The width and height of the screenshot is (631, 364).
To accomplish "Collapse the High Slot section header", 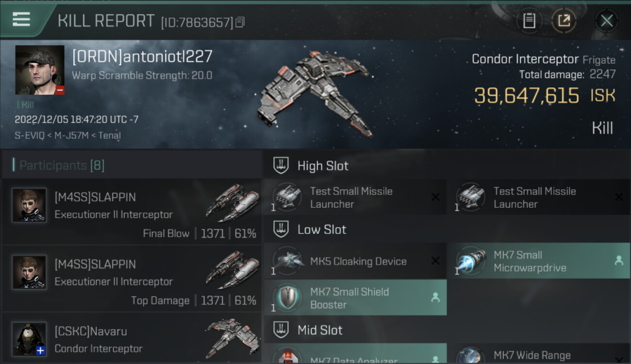I will (x=447, y=165).
